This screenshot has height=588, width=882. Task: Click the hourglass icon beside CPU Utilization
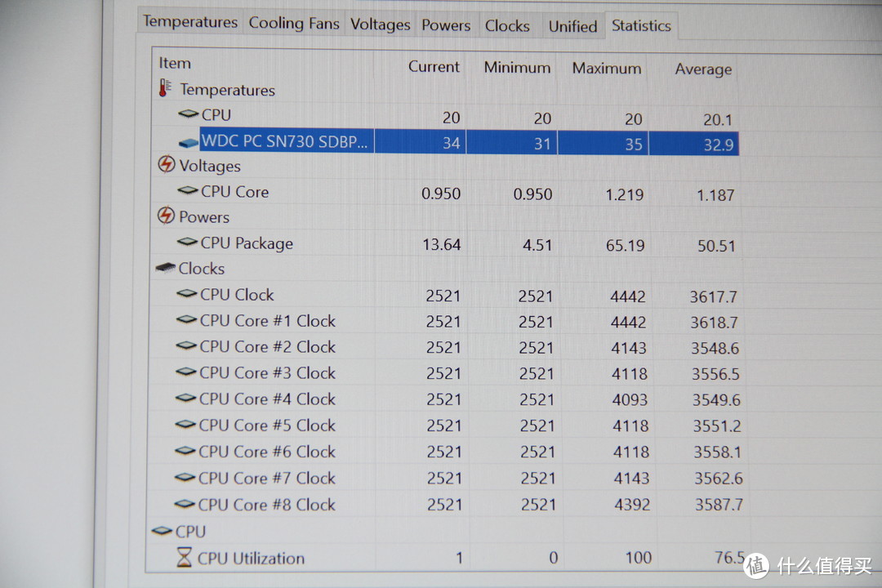pyautogui.click(x=184, y=557)
